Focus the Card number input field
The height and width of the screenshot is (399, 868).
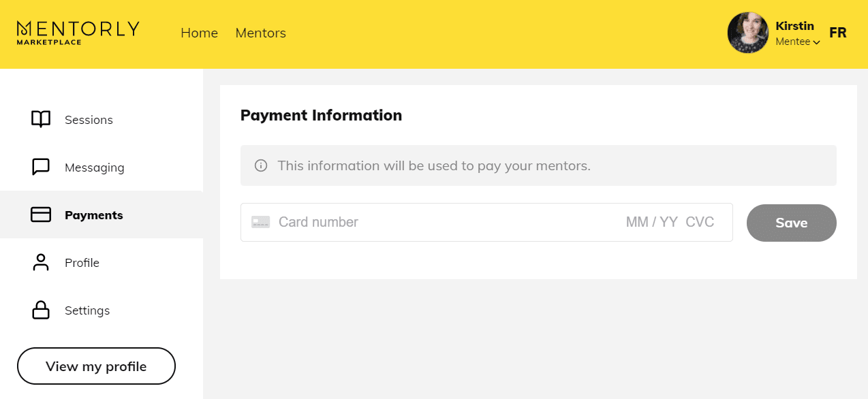coord(409,222)
